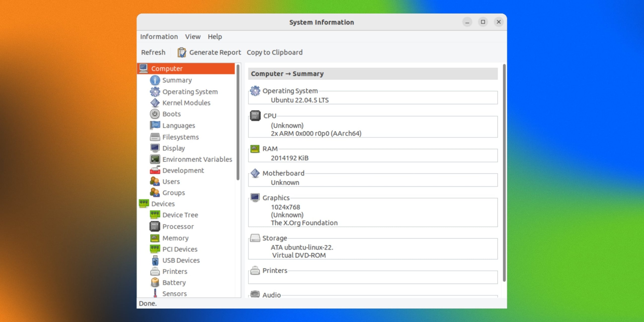
Task: Select the Computer root item
Action: click(167, 68)
